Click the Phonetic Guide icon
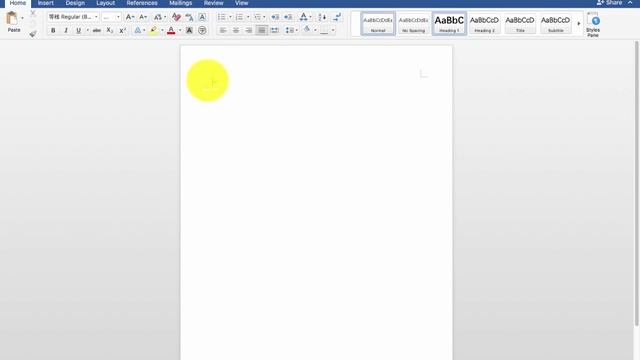 tap(189, 17)
